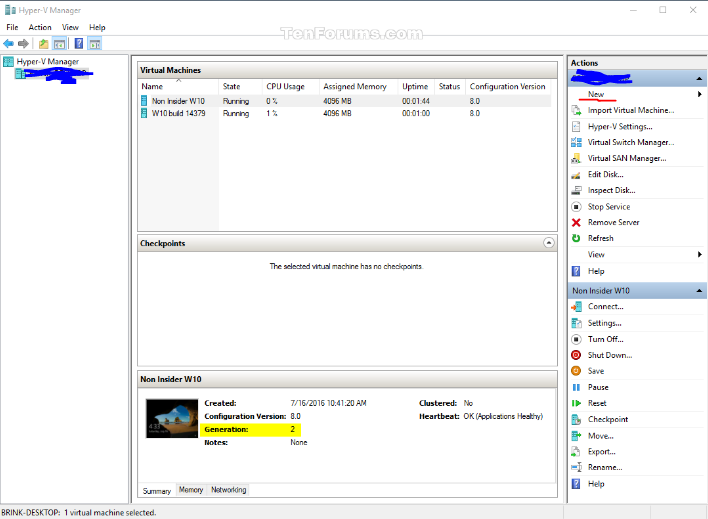Click the Import Virtual Machine icon
The width and height of the screenshot is (708, 519).
click(576, 110)
